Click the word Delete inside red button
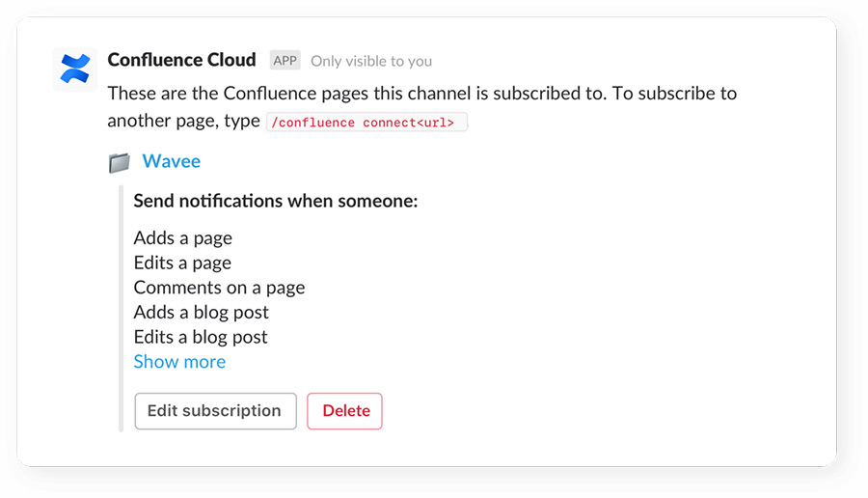The width and height of the screenshot is (868, 498). 346,410
